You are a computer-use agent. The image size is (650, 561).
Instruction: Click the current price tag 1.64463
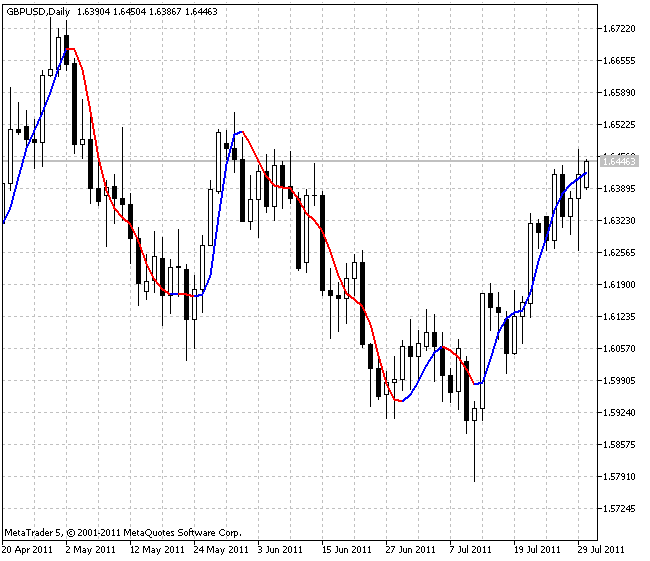pos(620,161)
